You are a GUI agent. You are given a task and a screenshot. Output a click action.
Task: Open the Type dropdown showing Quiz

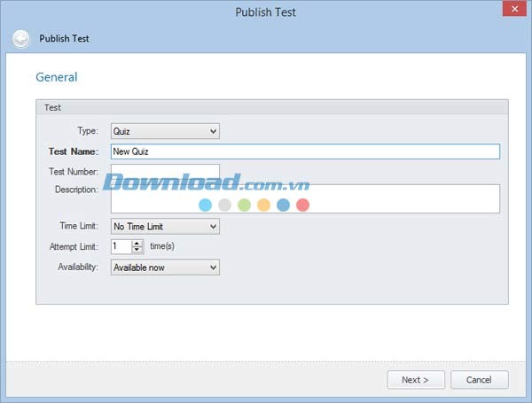165,132
